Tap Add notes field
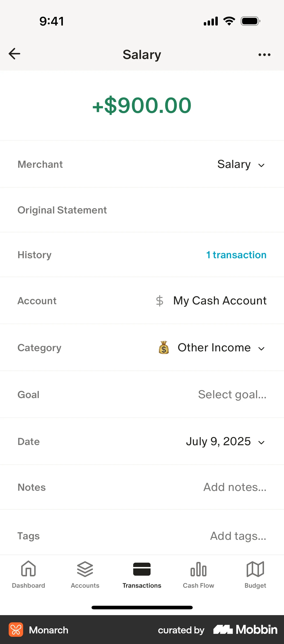The image size is (284, 644). click(x=235, y=487)
